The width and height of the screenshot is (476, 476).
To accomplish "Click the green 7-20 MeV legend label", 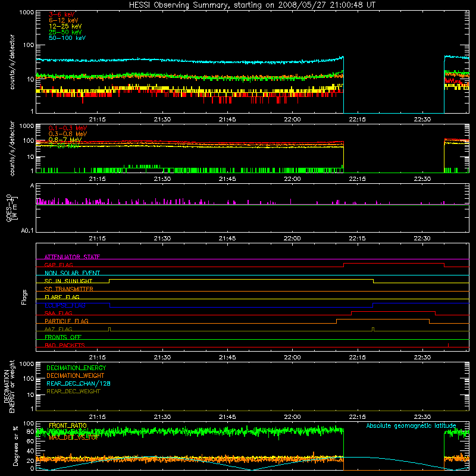I will point(64,146).
